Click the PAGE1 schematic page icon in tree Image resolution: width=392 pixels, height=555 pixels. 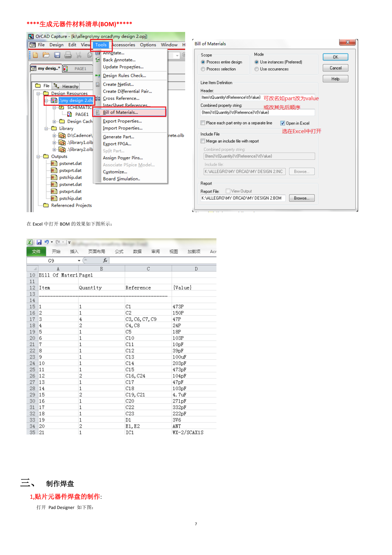click(x=69, y=114)
